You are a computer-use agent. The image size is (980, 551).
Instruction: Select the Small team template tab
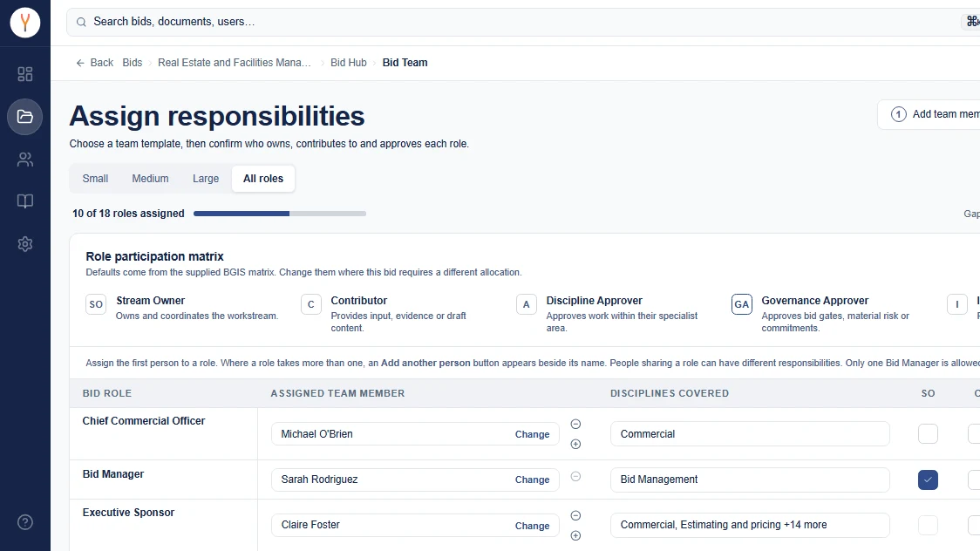[x=95, y=179]
